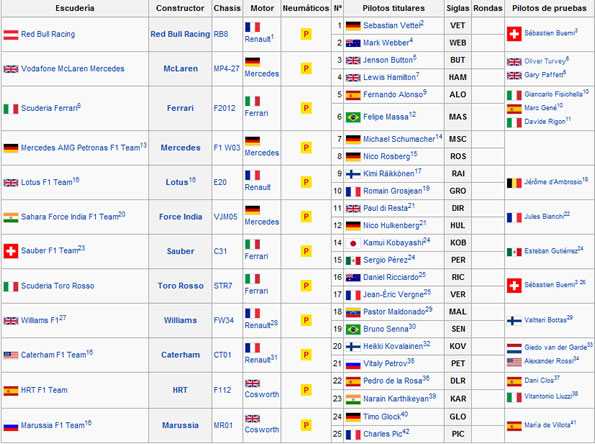Click the Japanese flag next to Kamui Kobayashi
Viewport: 595px width, 444px height.
(353, 243)
